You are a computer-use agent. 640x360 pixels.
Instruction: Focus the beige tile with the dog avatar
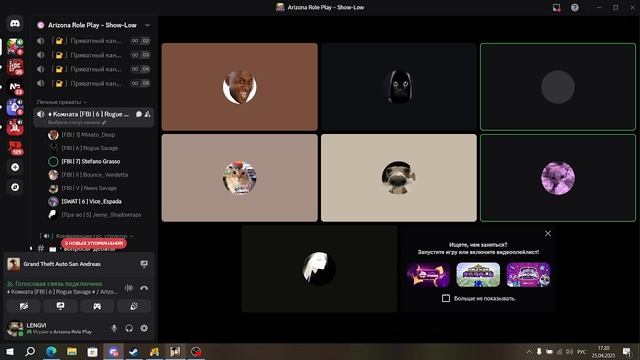(399, 178)
